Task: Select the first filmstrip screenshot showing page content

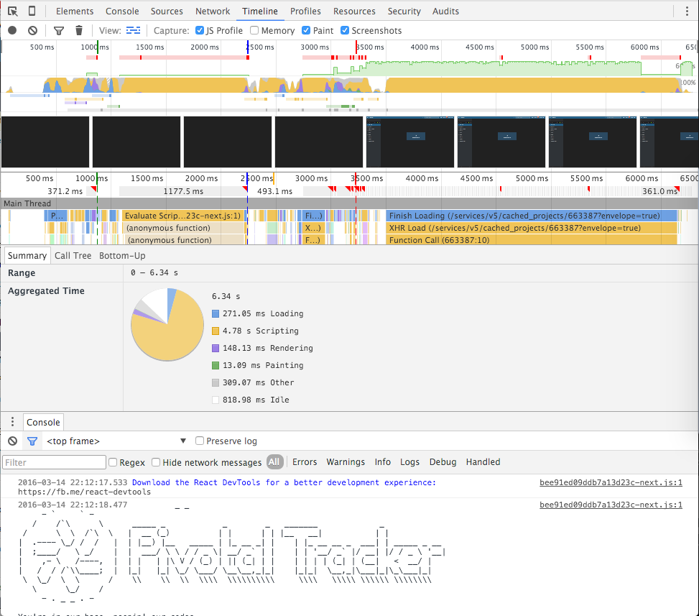Action: (410, 142)
